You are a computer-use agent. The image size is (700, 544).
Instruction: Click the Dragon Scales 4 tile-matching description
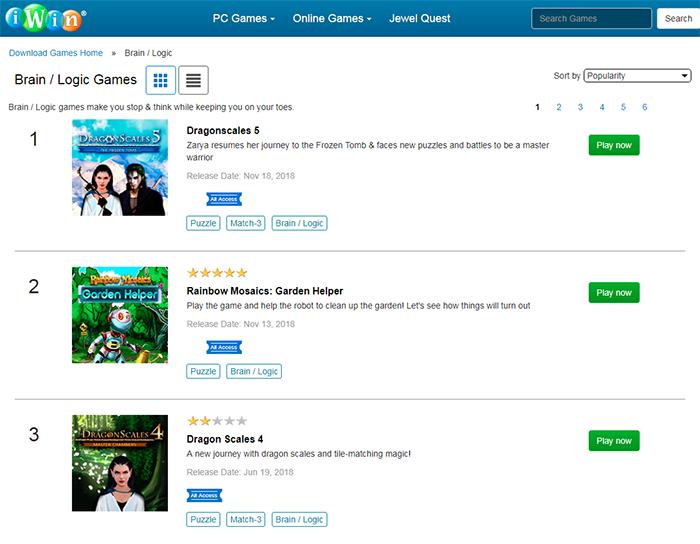point(299,454)
